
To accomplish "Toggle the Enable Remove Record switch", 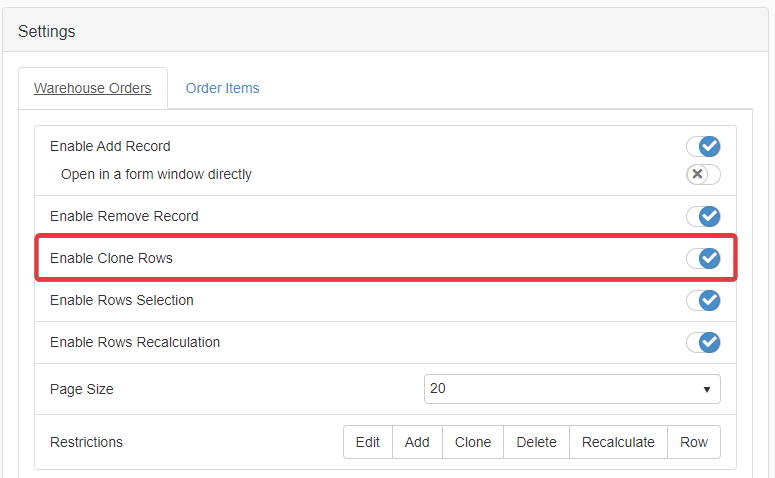I will (x=703, y=217).
